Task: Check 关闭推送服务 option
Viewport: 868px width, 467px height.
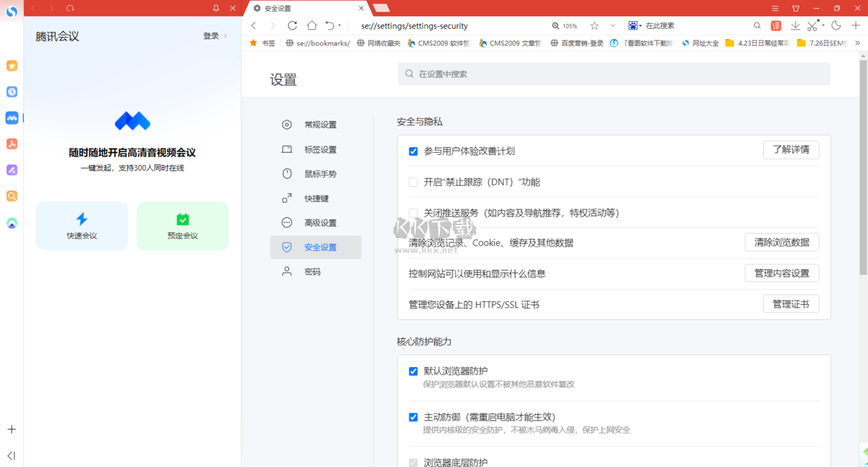Action: (x=413, y=212)
